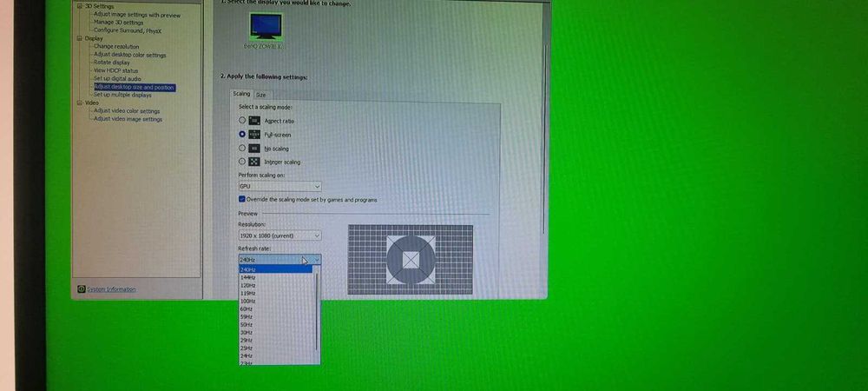Open Change resolution page

[116, 47]
